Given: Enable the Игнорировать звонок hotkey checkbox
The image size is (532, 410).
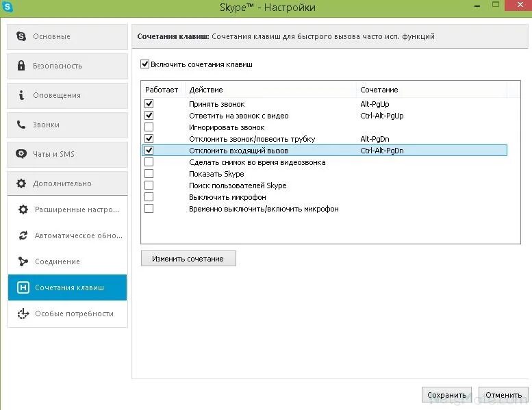Looking at the screenshot, I should click(149, 127).
